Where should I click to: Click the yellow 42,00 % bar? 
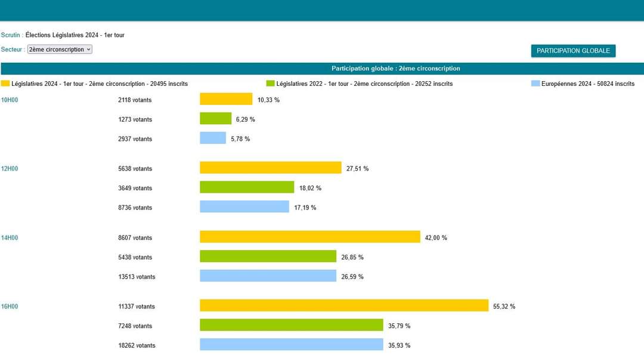click(310, 237)
